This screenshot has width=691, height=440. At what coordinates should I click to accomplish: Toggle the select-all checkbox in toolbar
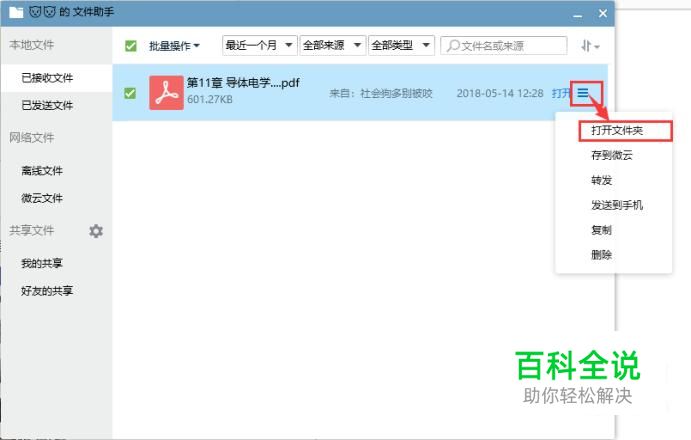(x=130, y=46)
